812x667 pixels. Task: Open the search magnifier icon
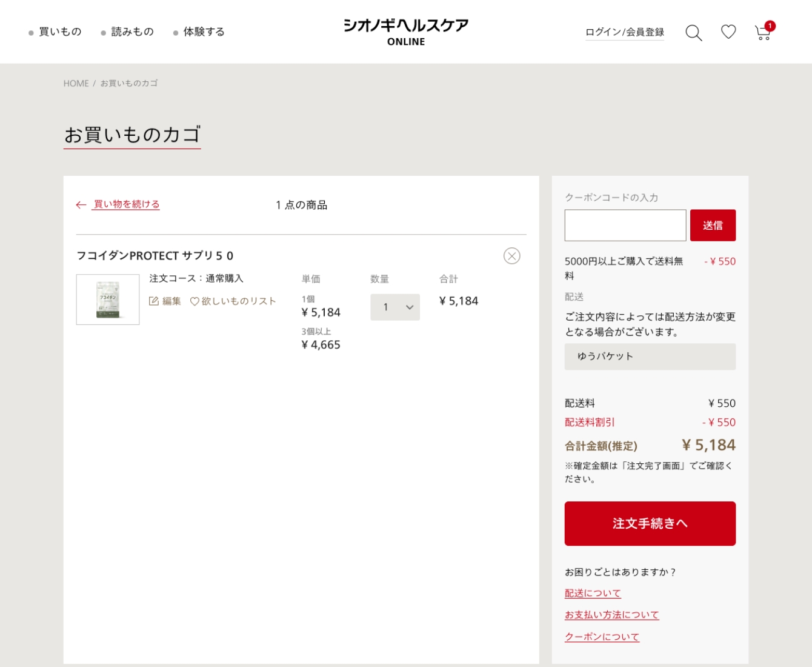(x=694, y=33)
